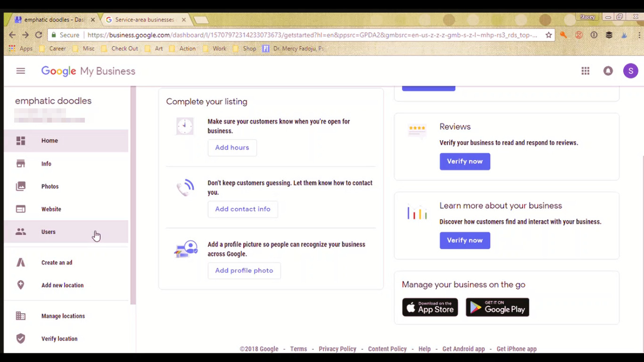This screenshot has width=644, height=362.
Task: Close the Service-area businesses tab
Action: coord(184,20)
